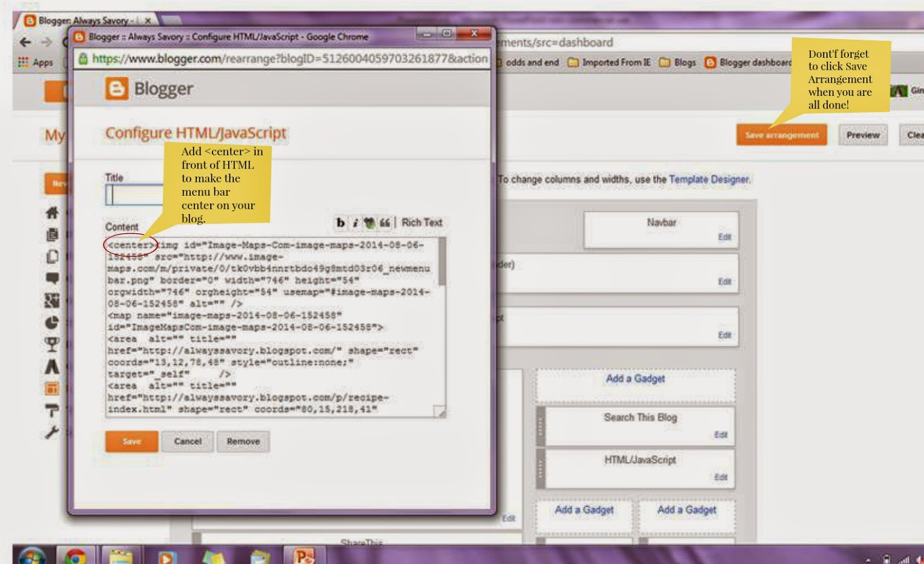The height and width of the screenshot is (564, 924).
Task: Open Posts from the Blogger sidebar icon
Action: (52, 235)
